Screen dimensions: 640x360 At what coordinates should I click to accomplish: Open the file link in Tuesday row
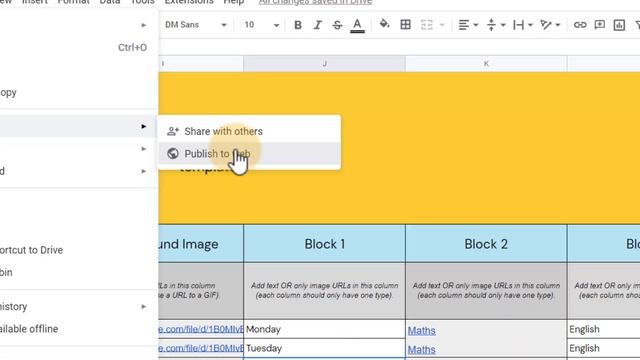(x=201, y=348)
